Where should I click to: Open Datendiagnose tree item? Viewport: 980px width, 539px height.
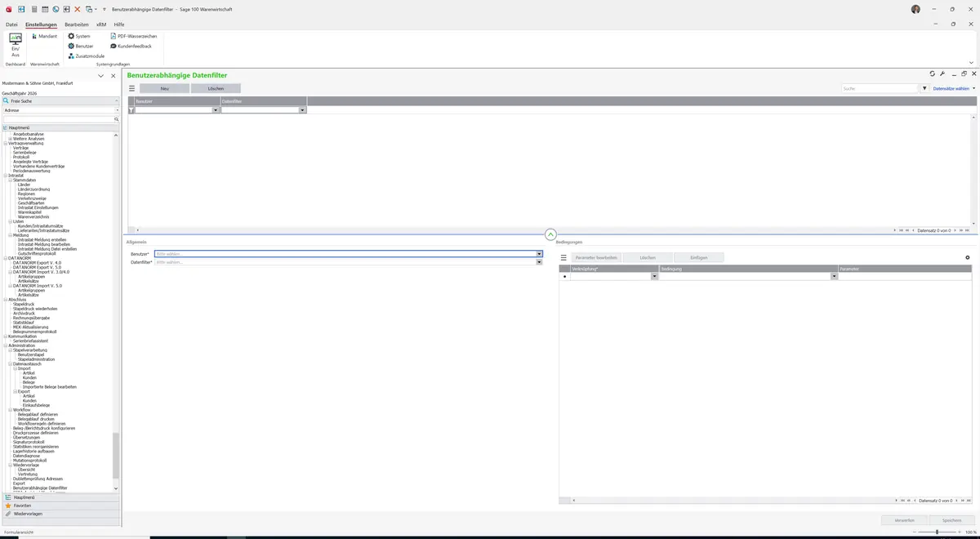pyautogui.click(x=26, y=456)
